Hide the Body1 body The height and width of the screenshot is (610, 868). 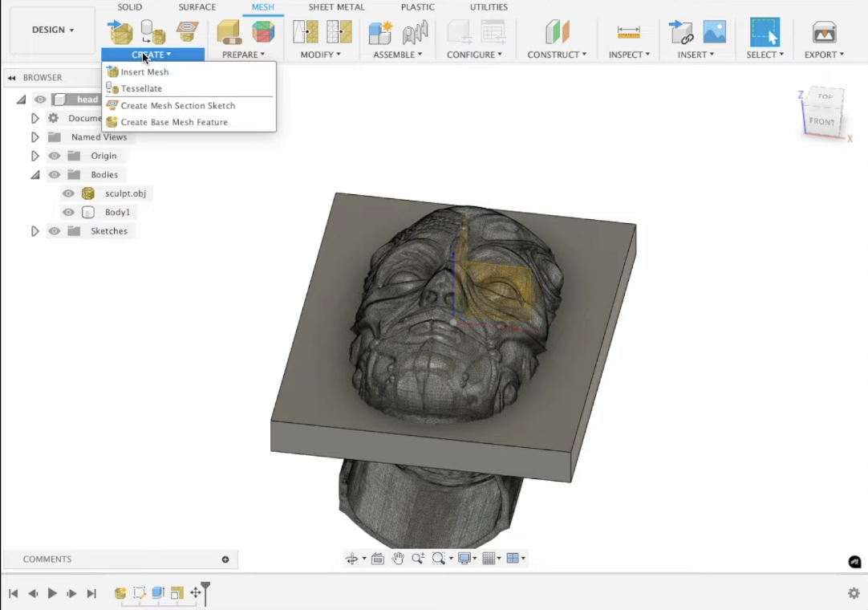pos(68,212)
